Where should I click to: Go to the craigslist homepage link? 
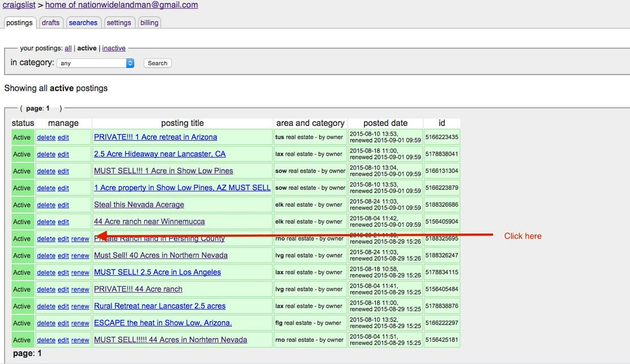point(19,4)
